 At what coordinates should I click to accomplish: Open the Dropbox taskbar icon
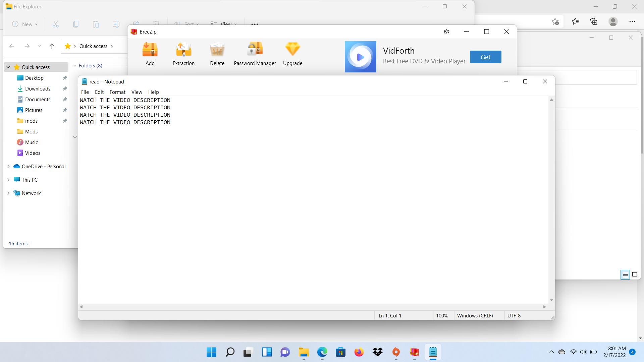coord(377,352)
